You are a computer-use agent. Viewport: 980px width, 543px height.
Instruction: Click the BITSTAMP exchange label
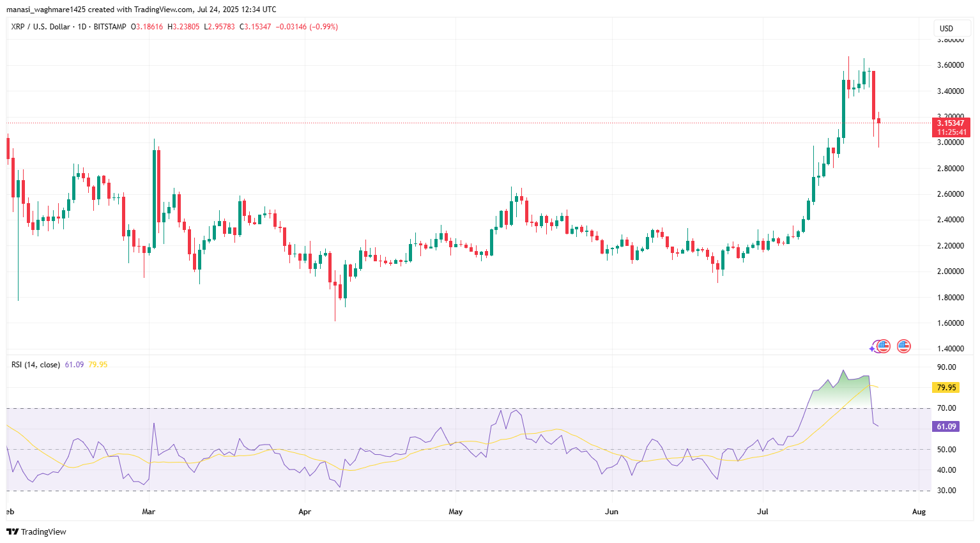coord(110,27)
